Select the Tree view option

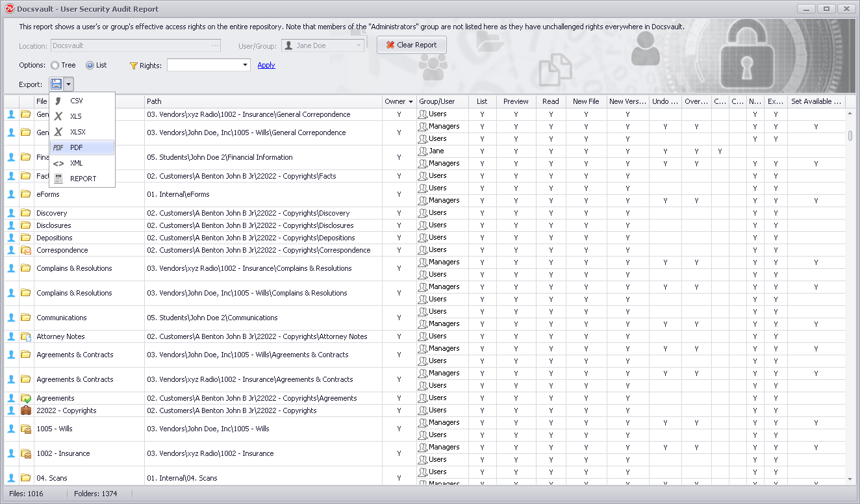pos(55,64)
